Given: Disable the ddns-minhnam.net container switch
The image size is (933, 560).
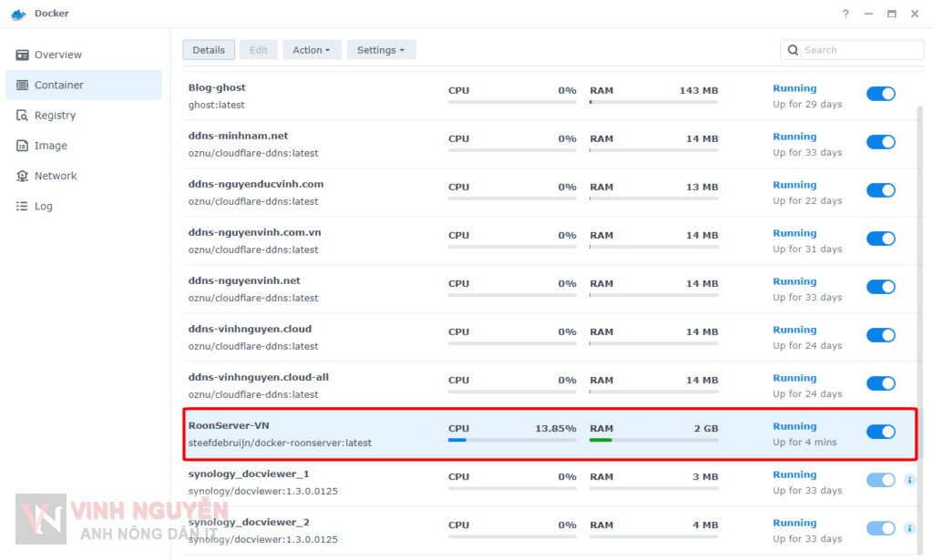Looking at the screenshot, I should (880, 142).
